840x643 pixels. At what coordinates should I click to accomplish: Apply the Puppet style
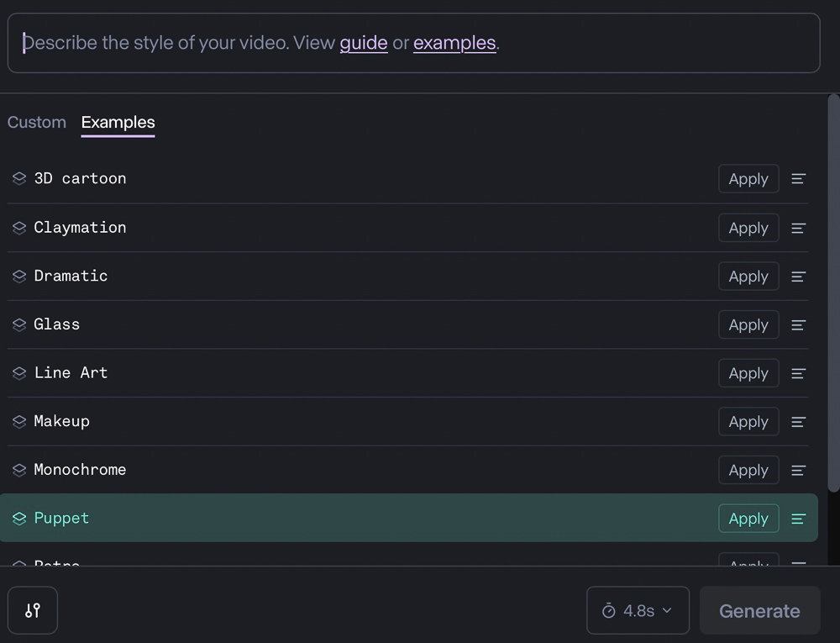(x=748, y=519)
